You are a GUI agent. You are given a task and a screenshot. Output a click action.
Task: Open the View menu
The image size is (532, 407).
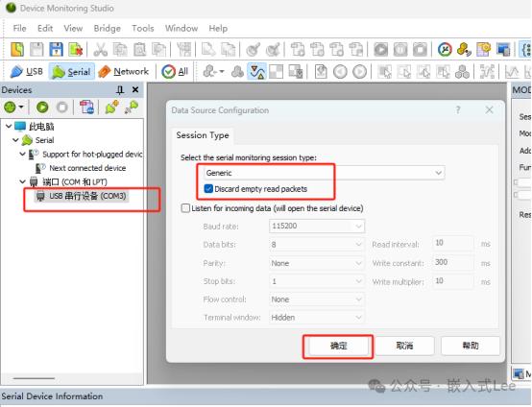[73, 28]
